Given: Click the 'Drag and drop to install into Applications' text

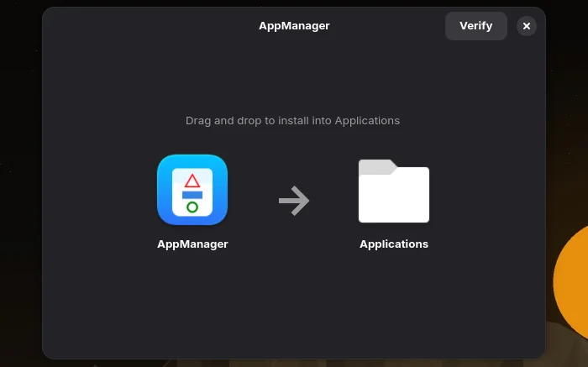Looking at the screenshot, I should coord(292,121).
